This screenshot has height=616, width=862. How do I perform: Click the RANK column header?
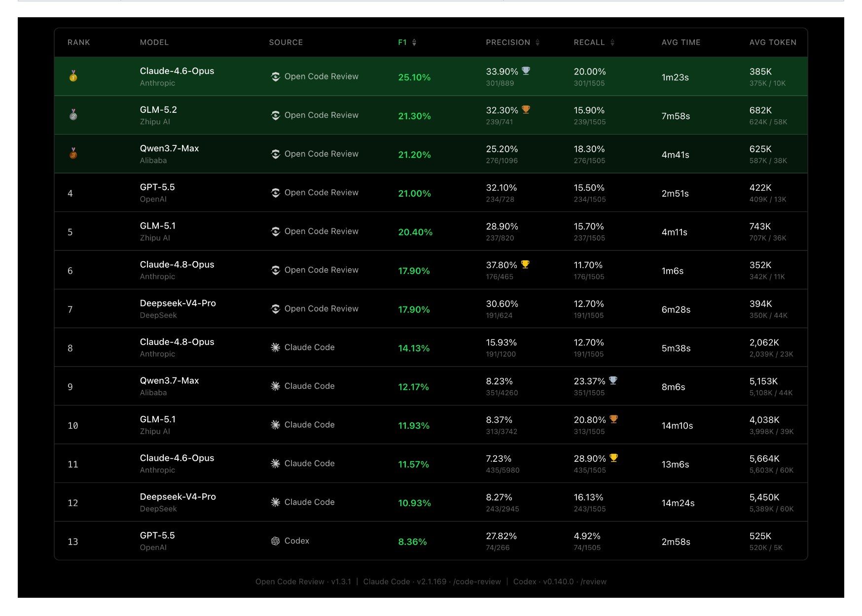pyautogui.click(x=79, y=42)
